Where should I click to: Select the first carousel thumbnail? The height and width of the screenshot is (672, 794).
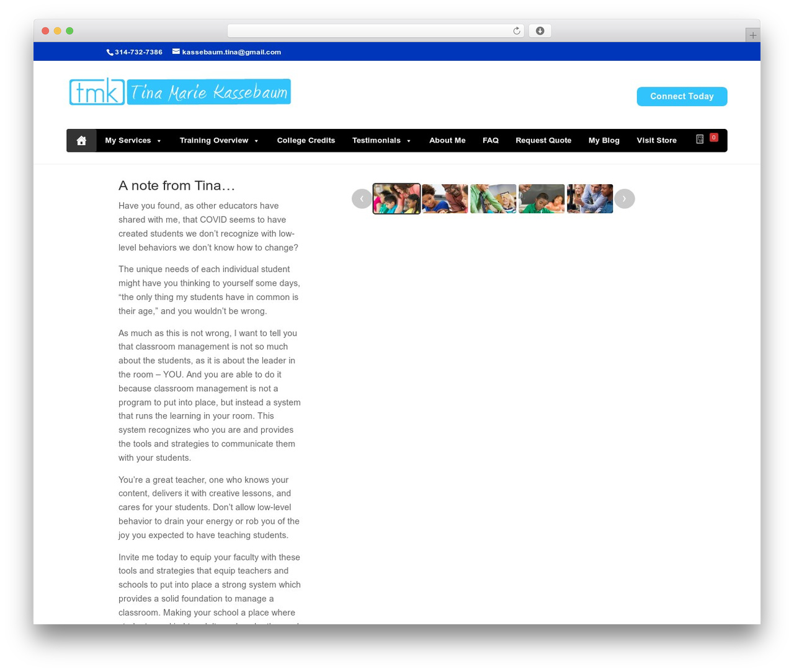(396, 198)
